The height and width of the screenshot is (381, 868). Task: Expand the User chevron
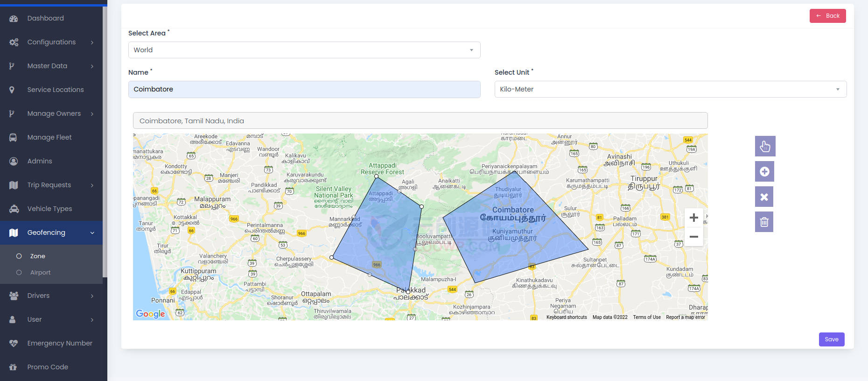pos(92,320)
